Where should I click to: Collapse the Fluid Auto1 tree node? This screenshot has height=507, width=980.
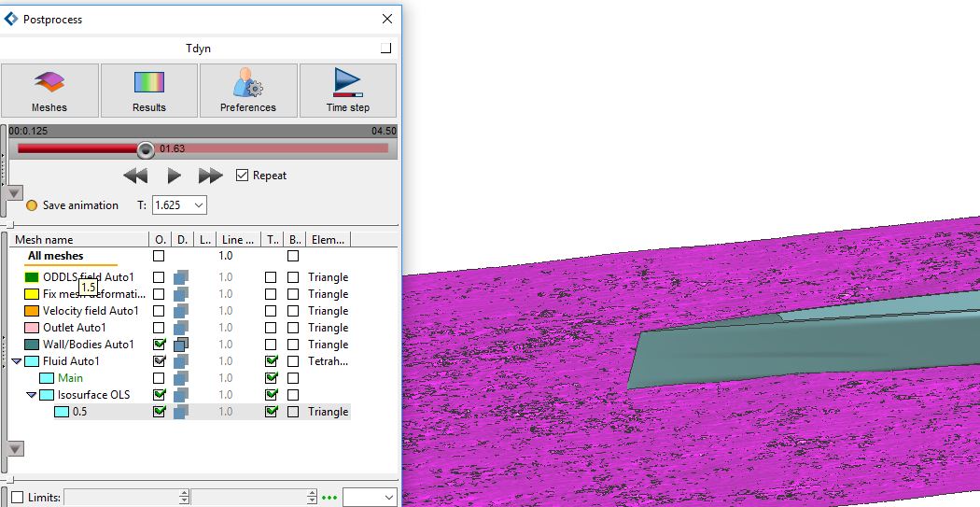point(17,361)
